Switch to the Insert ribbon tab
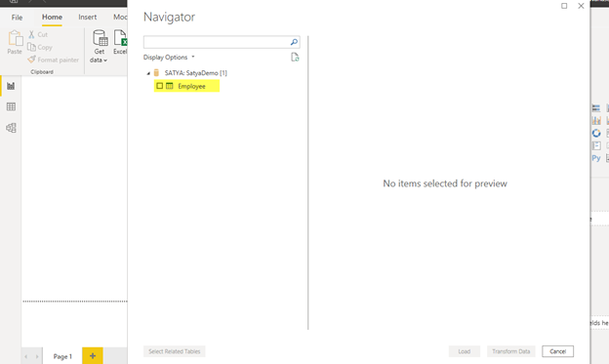609x364 pixels. pyautogui.click(x=88, y=18)
